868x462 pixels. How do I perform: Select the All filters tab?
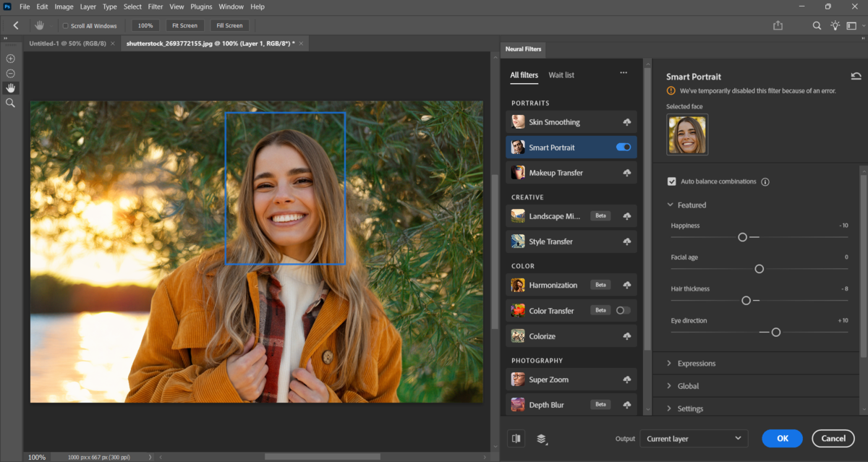(x=524, y=75)
